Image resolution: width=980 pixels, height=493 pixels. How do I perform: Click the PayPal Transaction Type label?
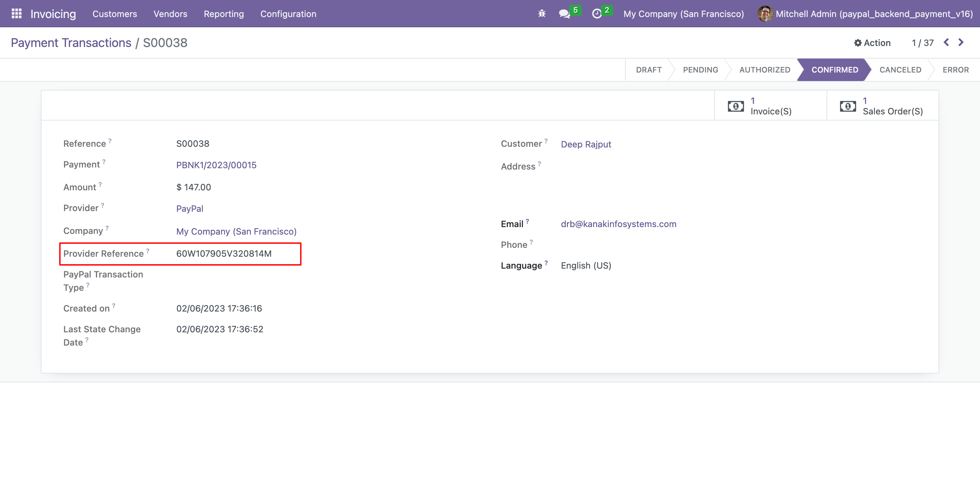point(103,281)
